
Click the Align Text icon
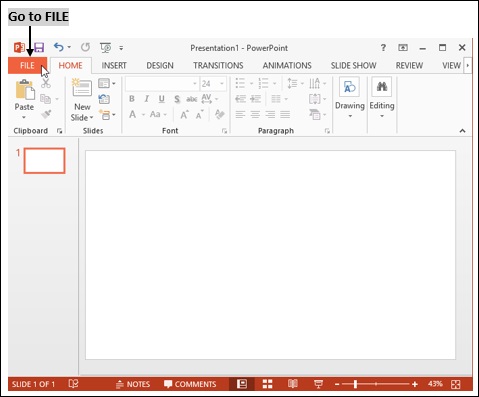[x=314, y=99]
